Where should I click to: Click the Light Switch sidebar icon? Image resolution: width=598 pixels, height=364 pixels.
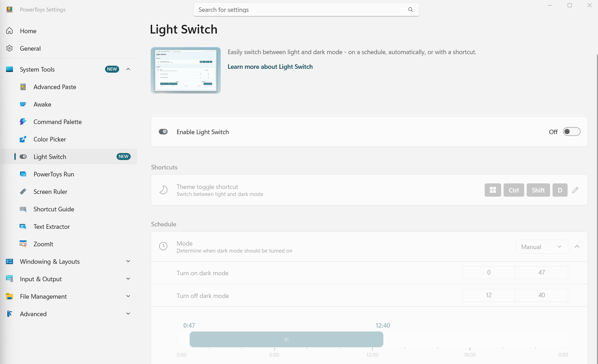(23, 156)
